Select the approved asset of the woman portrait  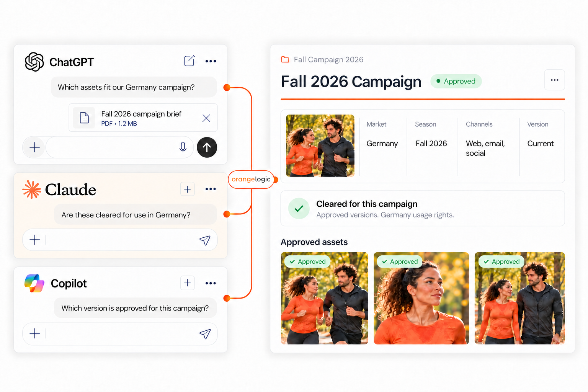[421, 298]
